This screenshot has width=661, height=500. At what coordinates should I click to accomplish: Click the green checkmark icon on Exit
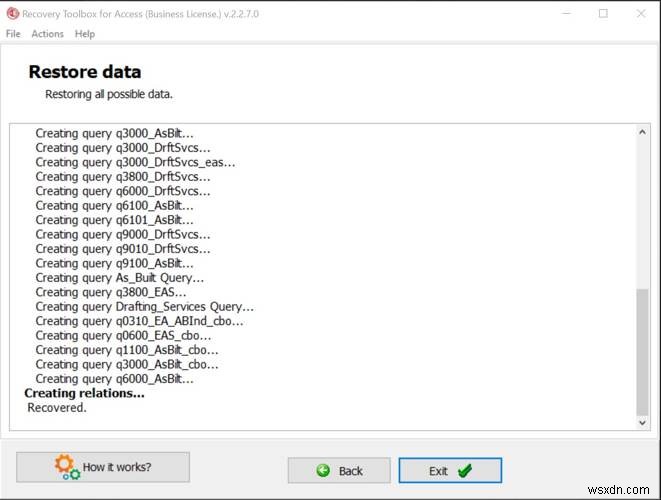pos(465,470)
